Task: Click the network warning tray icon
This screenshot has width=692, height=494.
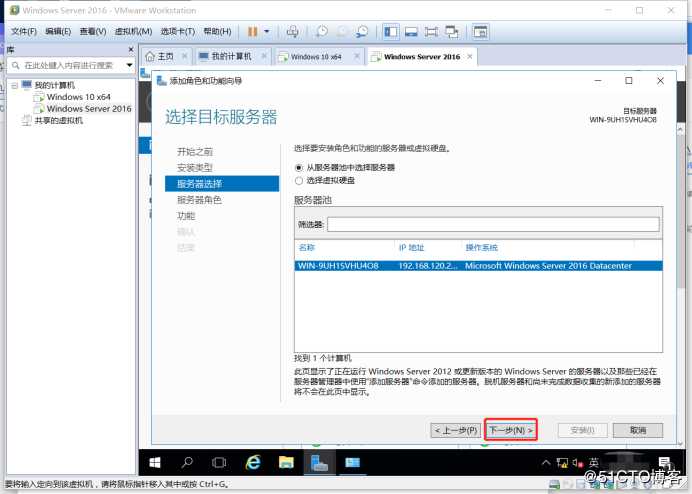Action: [562, 463]
